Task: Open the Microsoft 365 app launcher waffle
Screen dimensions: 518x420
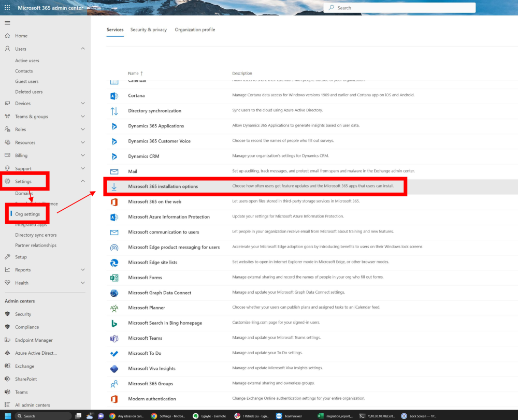Action: click(7, 7)
